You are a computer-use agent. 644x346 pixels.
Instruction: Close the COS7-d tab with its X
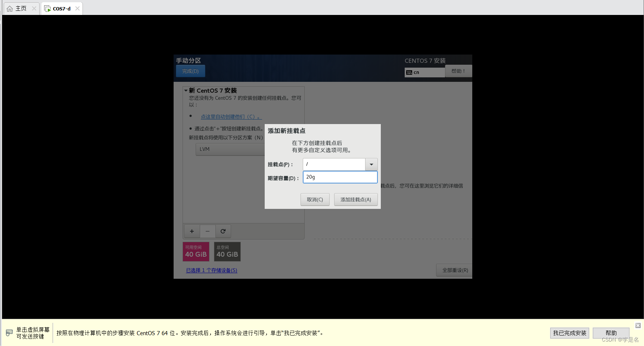tap(77, 8)
